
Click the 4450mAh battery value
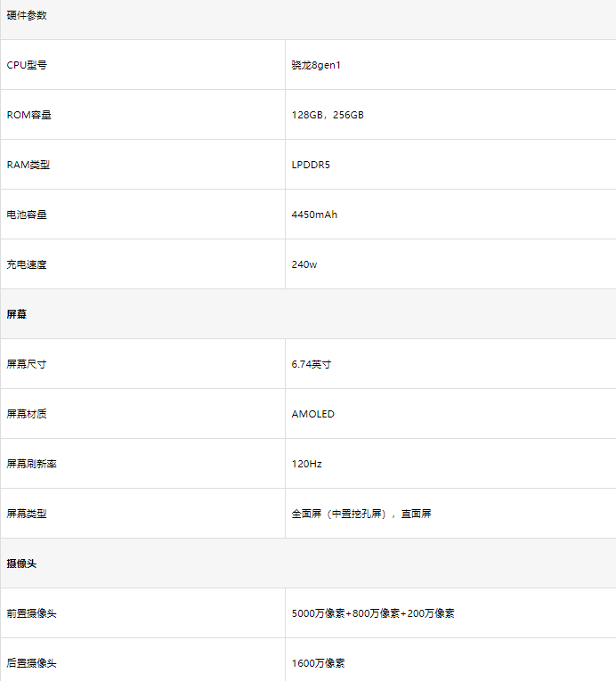pos(314,215)
